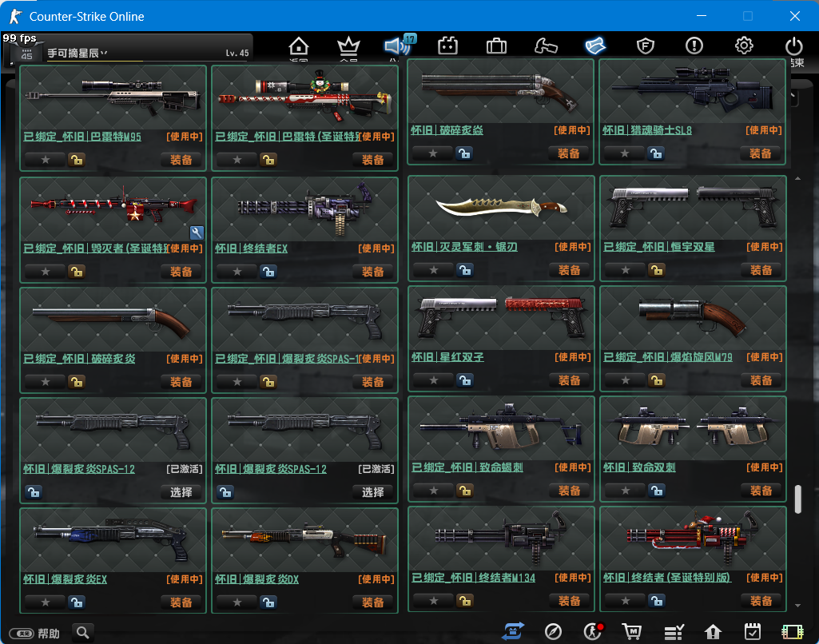The image size is (819, 644).
Task: Toggle the lock on 已绑定_怀旧|终结者M134
Action: (x=465, y=601)
